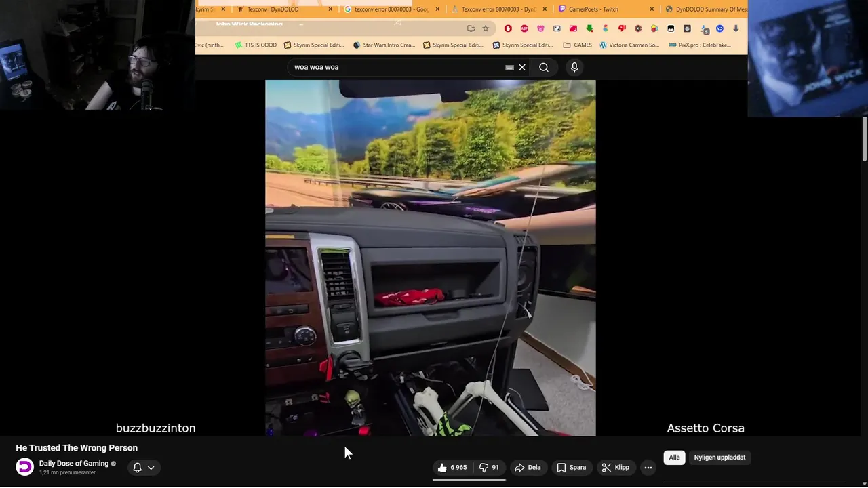This screenshot has width=868, height=488.
Task: Switch to the DynDOLOD Summary Of Mesh tab
Action: pos(705,9)
